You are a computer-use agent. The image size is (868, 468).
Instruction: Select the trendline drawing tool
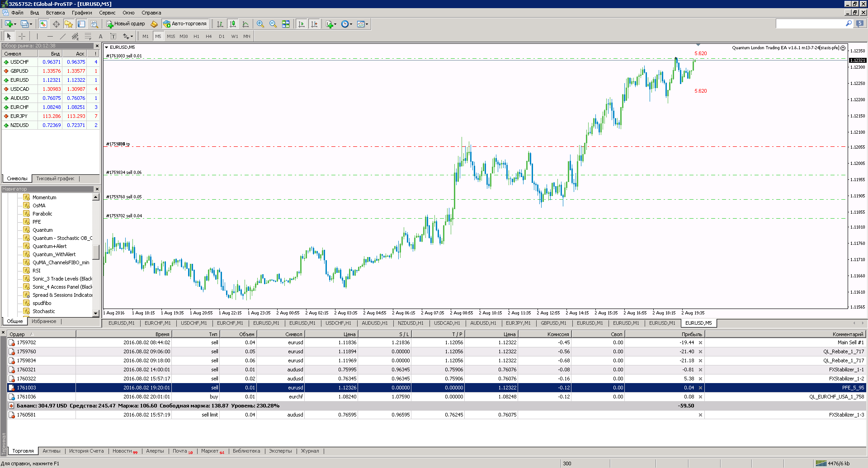(62, 36)
